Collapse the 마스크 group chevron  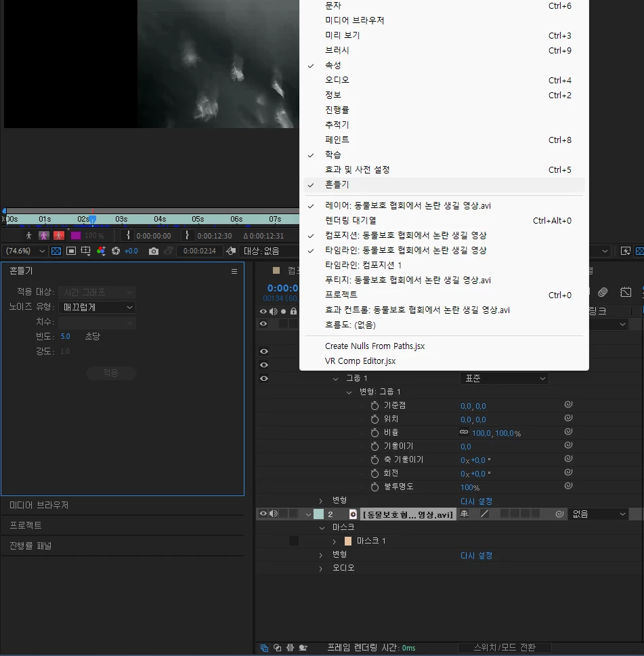[322, 528]
